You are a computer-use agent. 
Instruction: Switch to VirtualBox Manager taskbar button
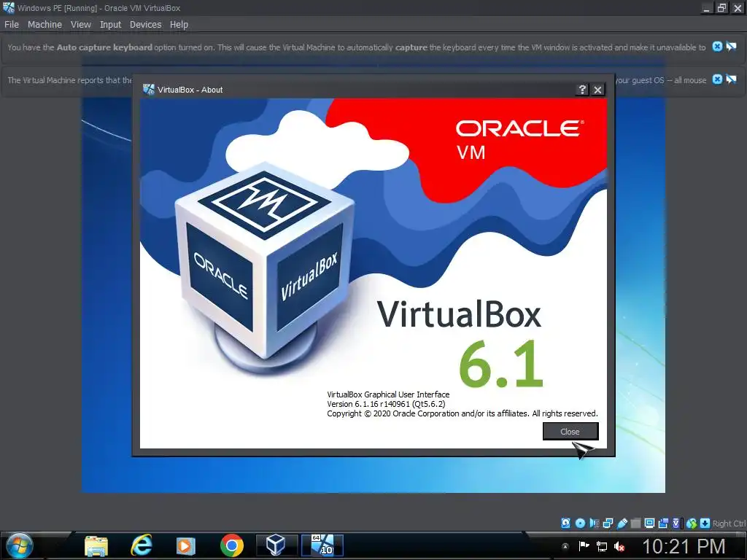pos(275,545)
